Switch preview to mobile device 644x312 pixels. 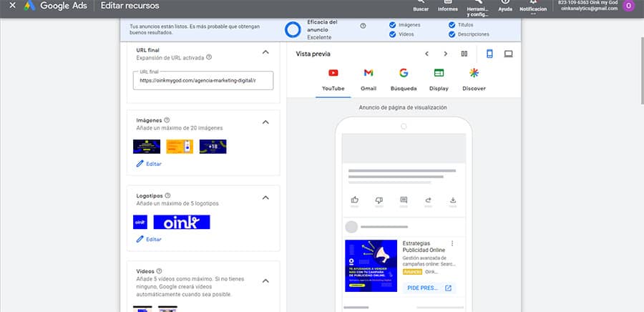[489, 54]
